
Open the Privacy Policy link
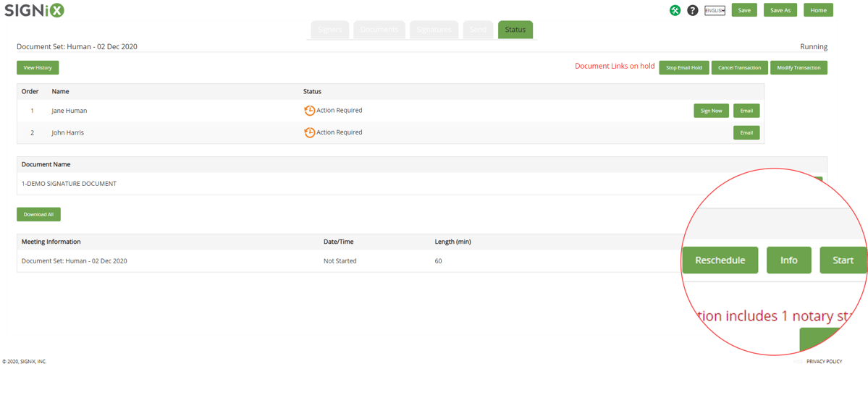point(824,361)
